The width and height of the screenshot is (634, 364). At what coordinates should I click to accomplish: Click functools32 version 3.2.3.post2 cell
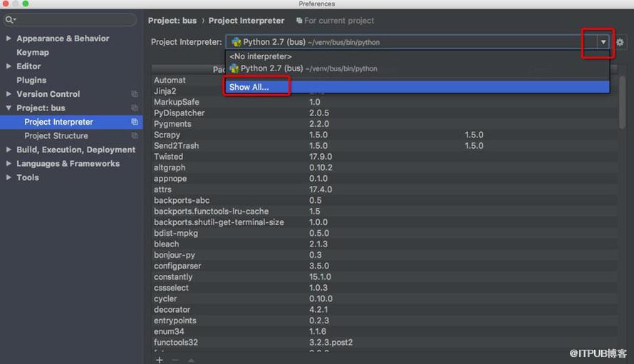point(331,342)
